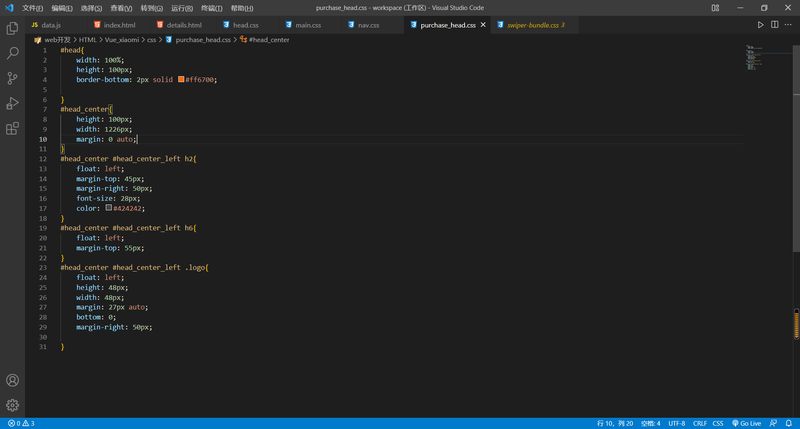Switch to the details.html tab
800x429 pixels.
tap(184, 24)
